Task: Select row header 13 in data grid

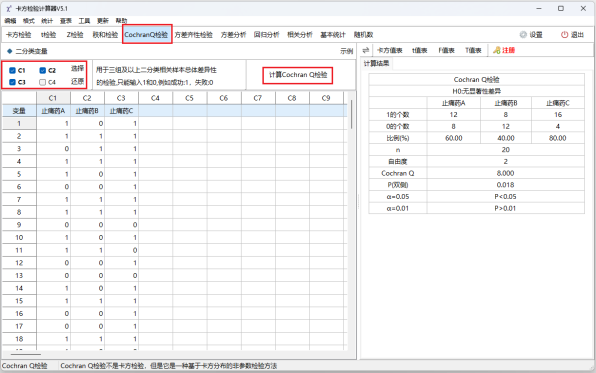Action: (19, 275)
